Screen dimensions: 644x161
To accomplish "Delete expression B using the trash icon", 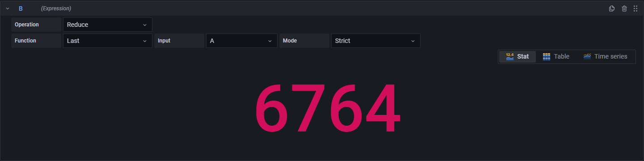I will (x=624, y=8).
